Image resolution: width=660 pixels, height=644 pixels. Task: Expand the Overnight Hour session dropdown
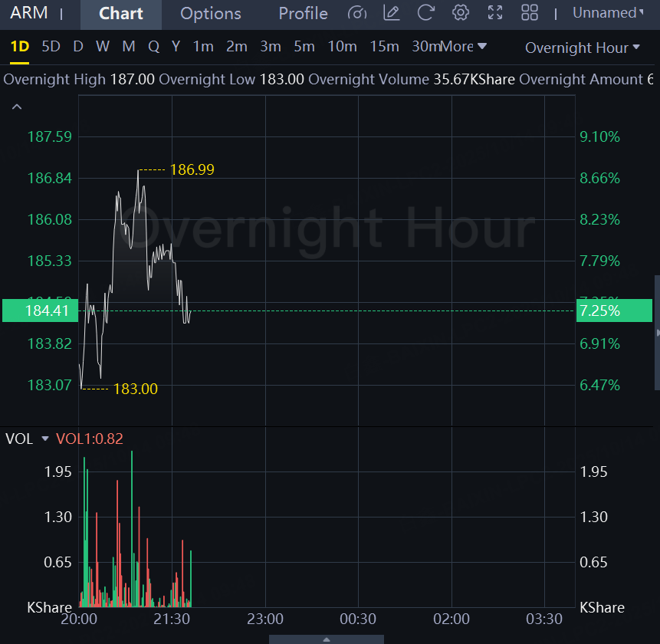(582, 48)
